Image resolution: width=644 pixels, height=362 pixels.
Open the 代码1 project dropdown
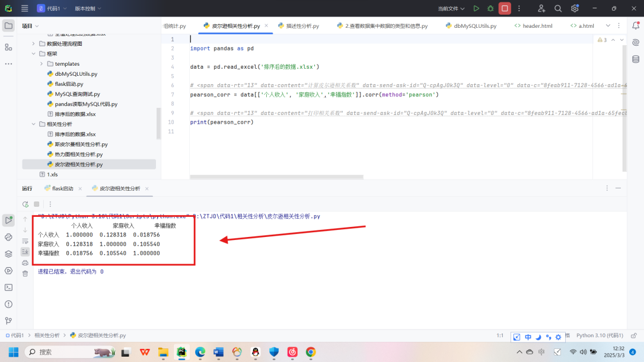point(52,8)
